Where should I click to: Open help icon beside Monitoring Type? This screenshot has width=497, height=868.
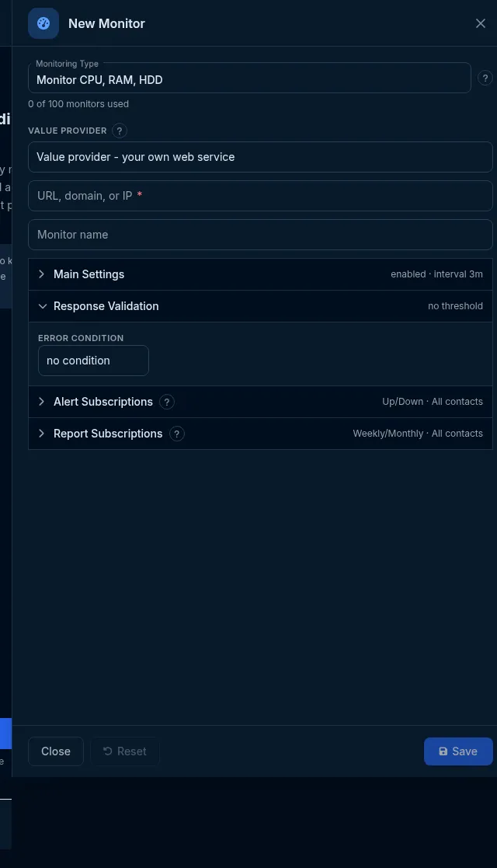coord(485,78)
